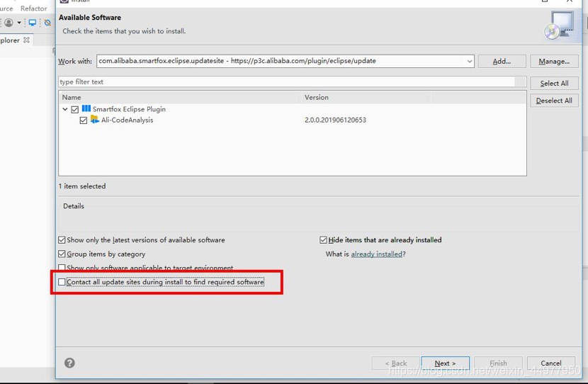This screenshot has height=384, width=588.
Task: Open the Work with dropdown arrow
Action: click(x=469, y=61)
